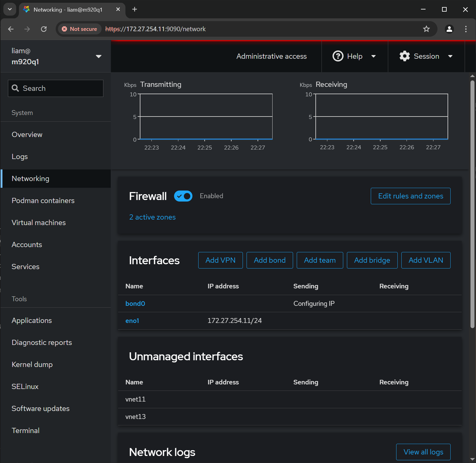This screenshot has width=476, height=463.
Task: Focus the sidebar Search field
Action: [x=56, y=88]
